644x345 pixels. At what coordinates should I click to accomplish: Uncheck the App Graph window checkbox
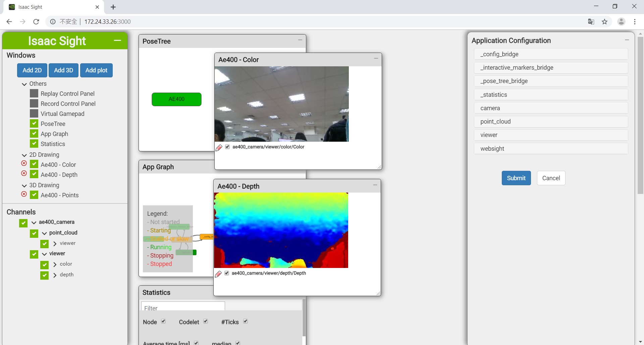pyautogui.click(x=34, y=133)
